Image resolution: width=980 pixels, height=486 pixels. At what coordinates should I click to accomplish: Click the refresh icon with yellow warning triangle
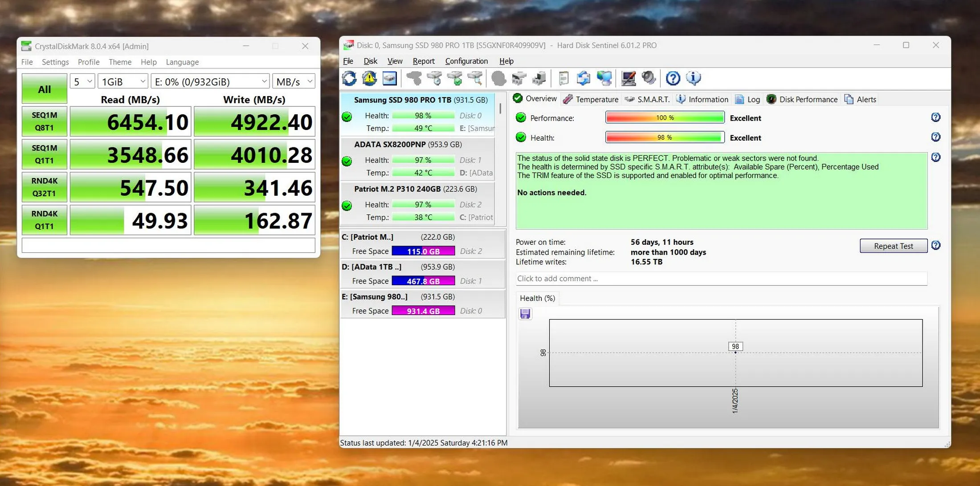(369, 78)
